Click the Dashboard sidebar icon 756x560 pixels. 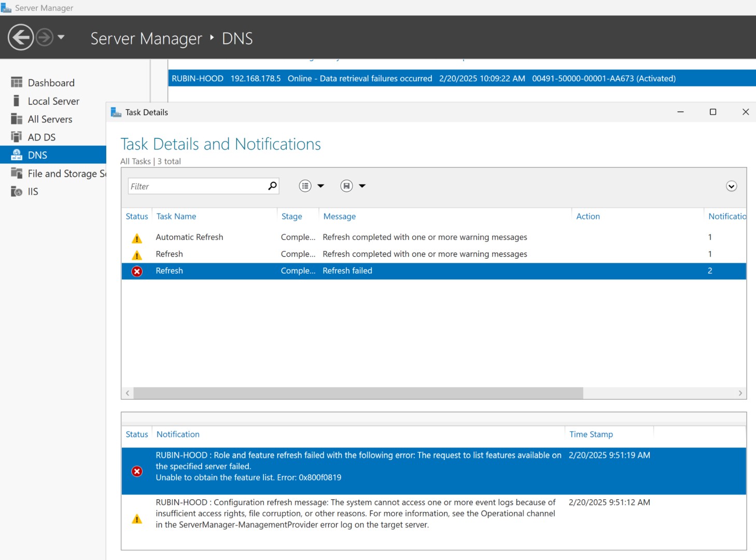[x=17, y=82]
